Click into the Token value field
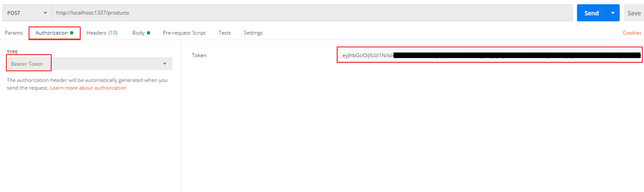The height and width of the screenshot is (192, 644). click(x=490, y=55)
